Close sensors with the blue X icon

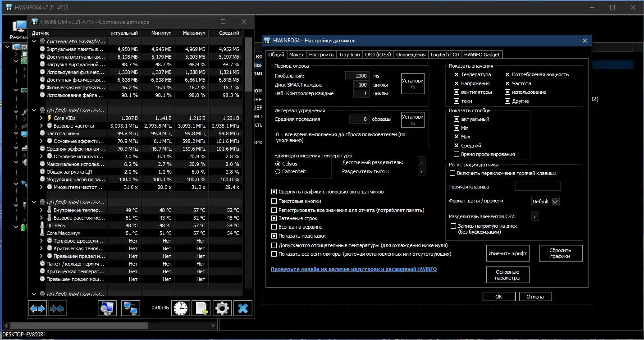pos(242,308)
